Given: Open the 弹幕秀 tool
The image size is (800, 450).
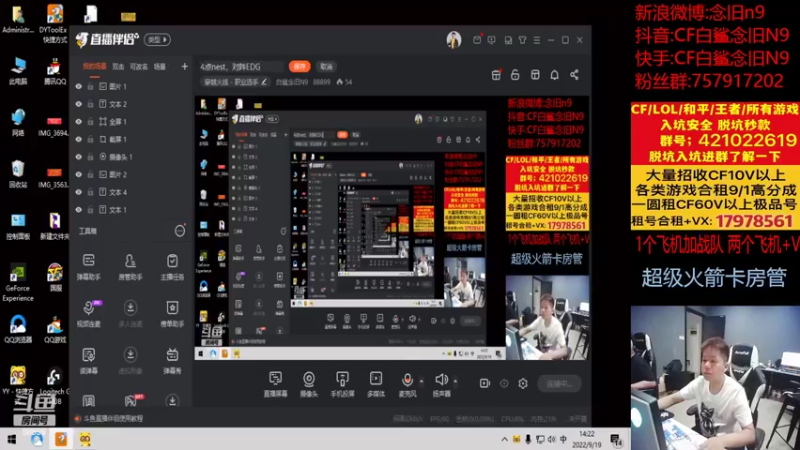Looking at the screenshot, I should coord(172,360).
